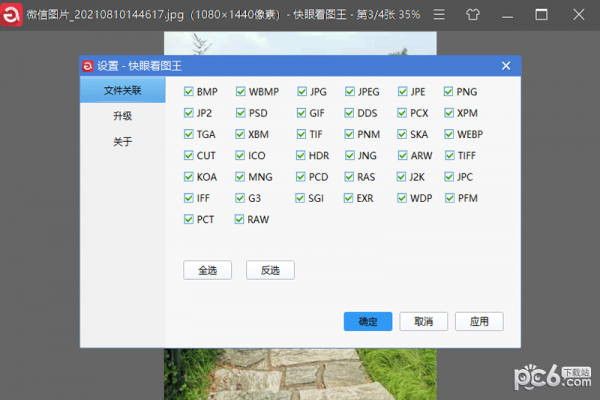Viewport: 600px width, 400px height.
Task: Toggle the JPC checkbox
Action: click(x=449, y=177)
